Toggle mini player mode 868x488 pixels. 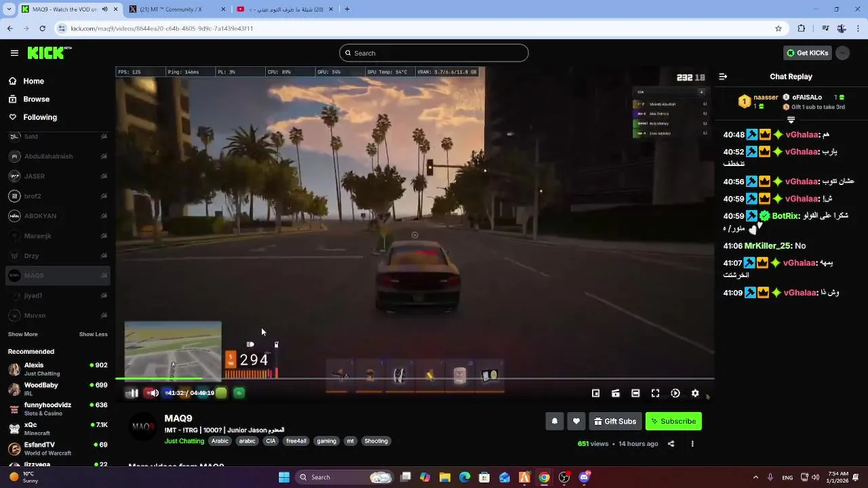(595, 393)
